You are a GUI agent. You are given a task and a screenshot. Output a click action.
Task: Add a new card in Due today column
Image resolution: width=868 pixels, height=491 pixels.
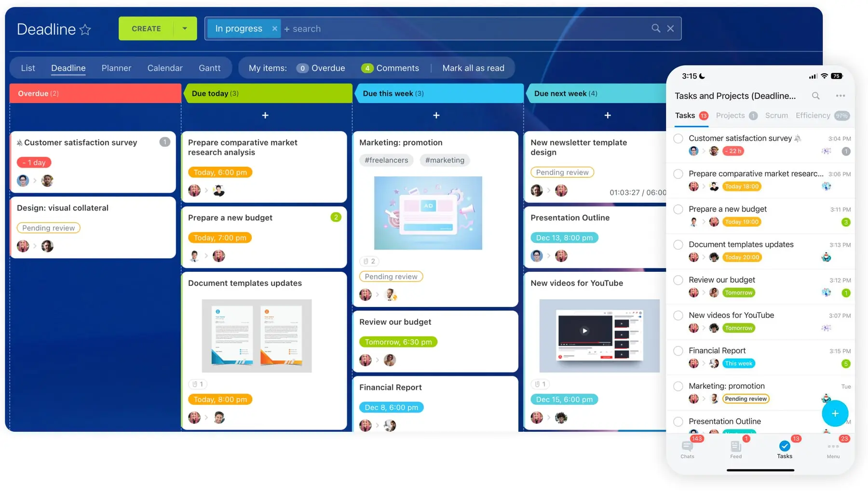tap(265, 115)
